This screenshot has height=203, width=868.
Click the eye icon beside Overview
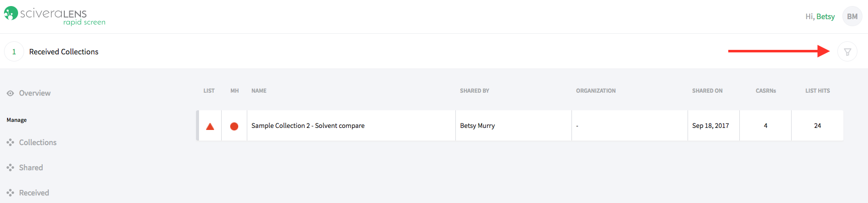pos(10,93)
